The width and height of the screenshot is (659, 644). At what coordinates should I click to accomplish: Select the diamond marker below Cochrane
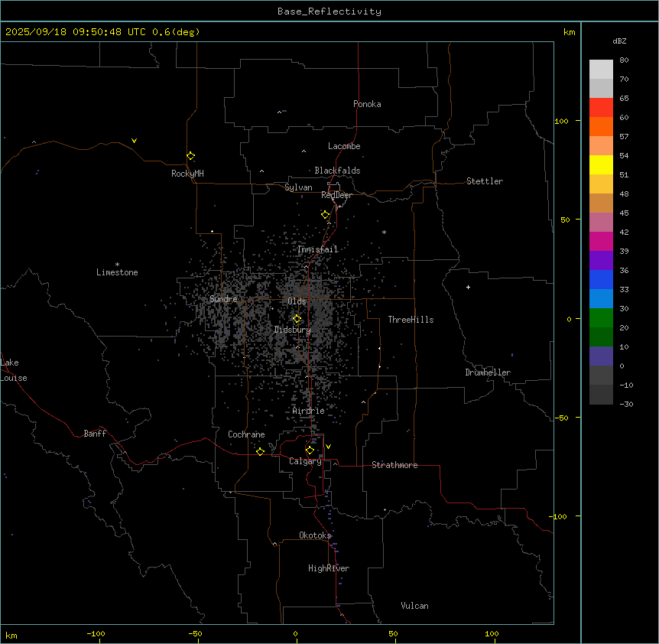260,452
